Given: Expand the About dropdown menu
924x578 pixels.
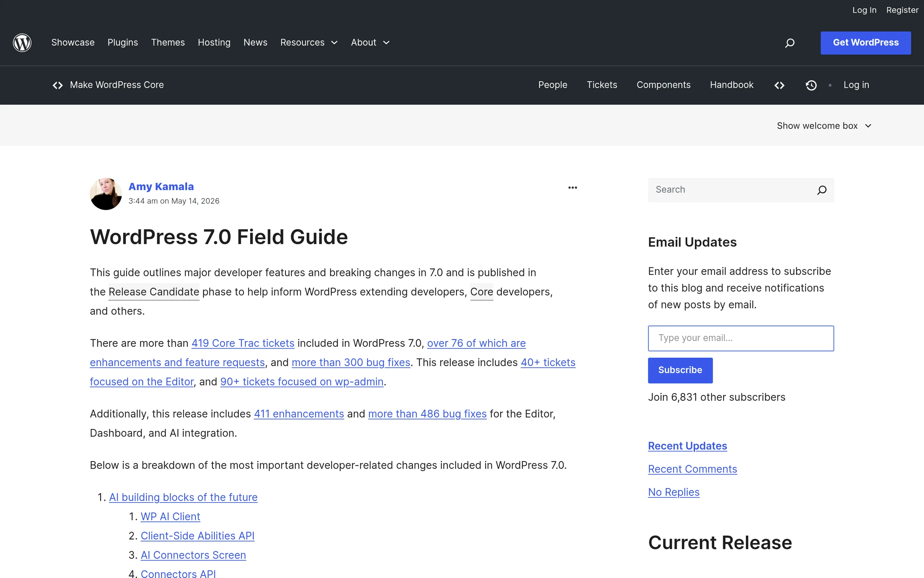Looking at the screenshot, I should pos(370,42).
